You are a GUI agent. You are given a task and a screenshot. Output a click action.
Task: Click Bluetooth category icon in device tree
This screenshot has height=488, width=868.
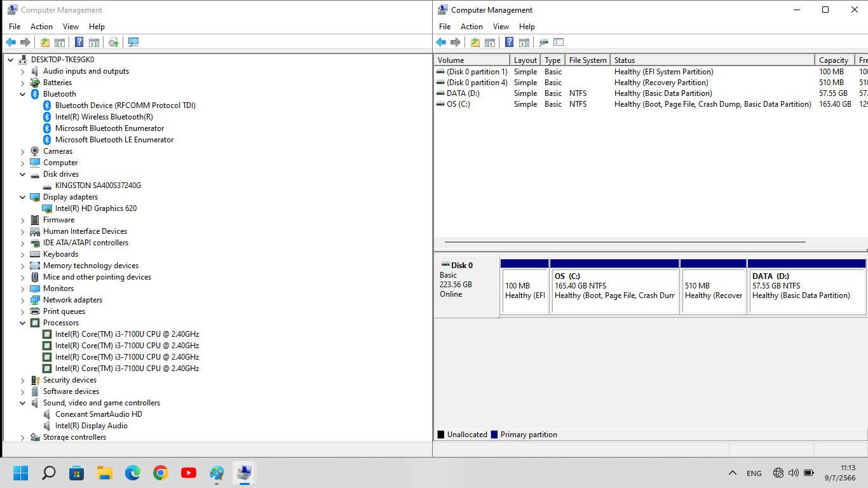tap(35, 94)
